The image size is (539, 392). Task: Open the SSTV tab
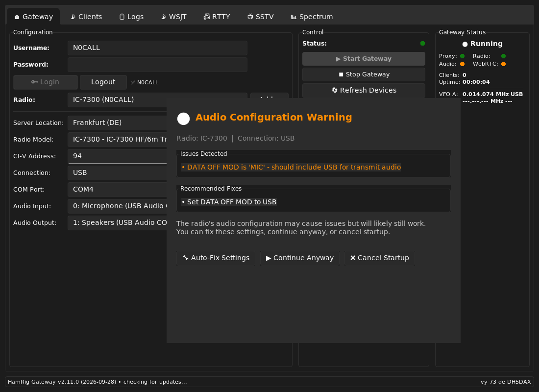pos(260,17)
